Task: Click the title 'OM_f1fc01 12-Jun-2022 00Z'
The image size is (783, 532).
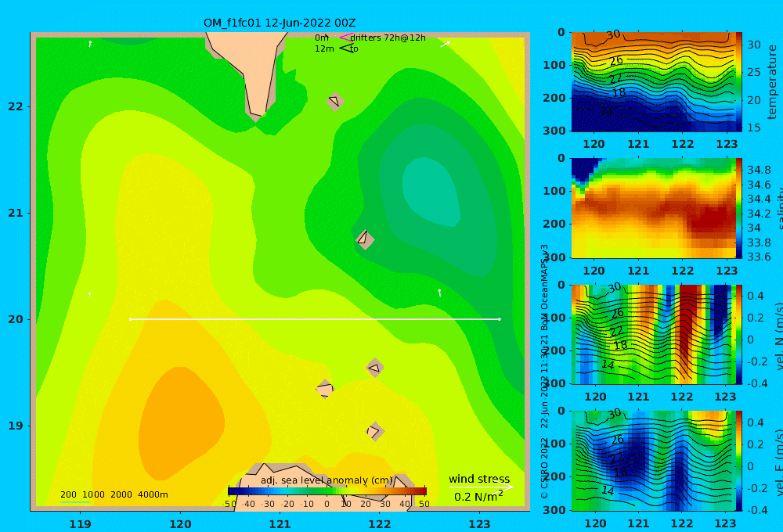Action: [x=280, y=23]
